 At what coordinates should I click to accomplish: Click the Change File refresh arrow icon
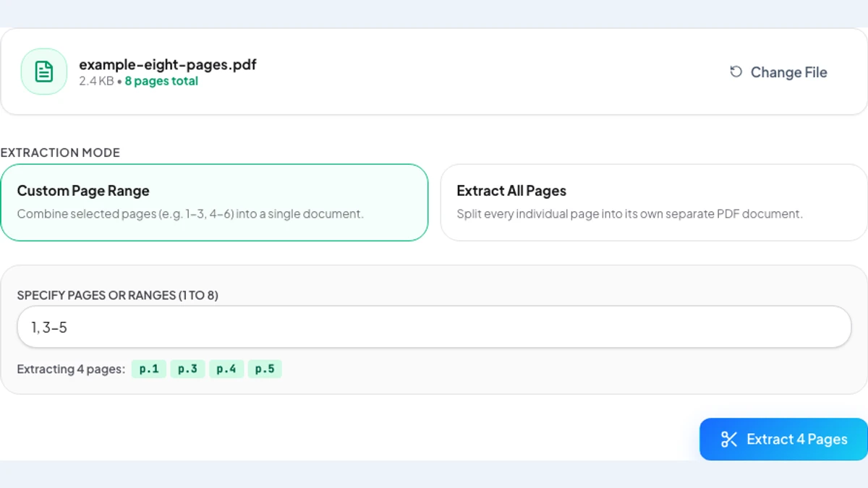tap(736, 72)
